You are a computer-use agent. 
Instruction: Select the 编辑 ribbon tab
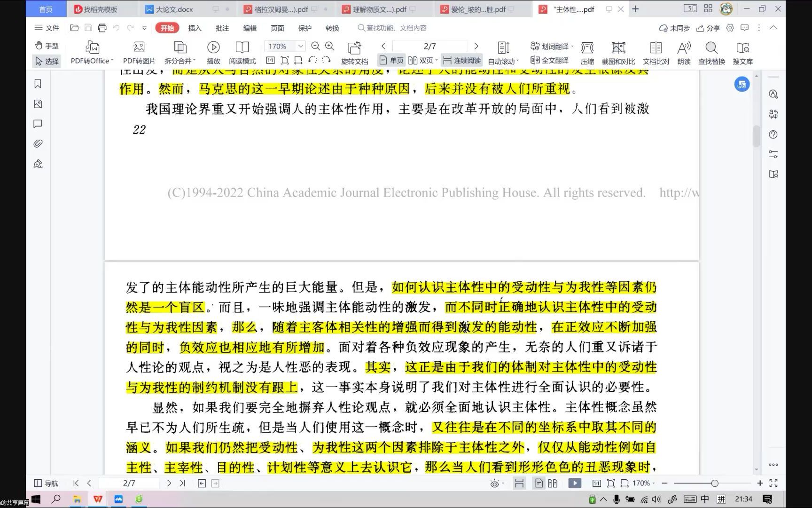click(250, 28)
